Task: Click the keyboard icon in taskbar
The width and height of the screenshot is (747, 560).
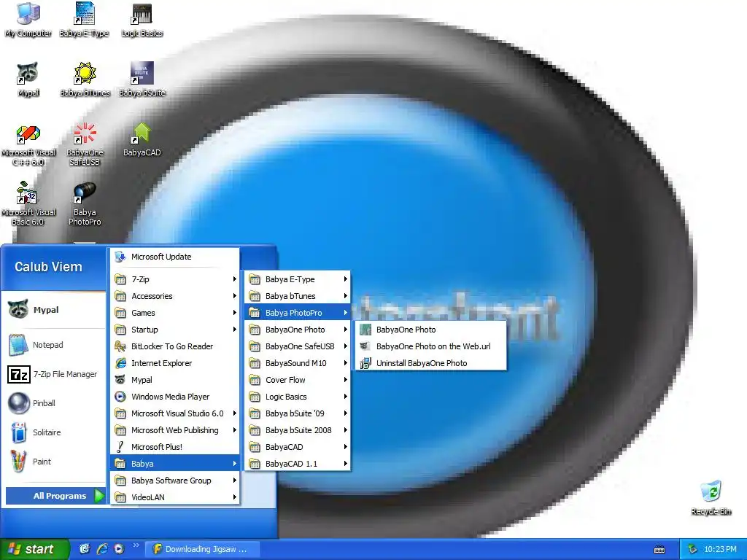Action: [x=659, y=550]
